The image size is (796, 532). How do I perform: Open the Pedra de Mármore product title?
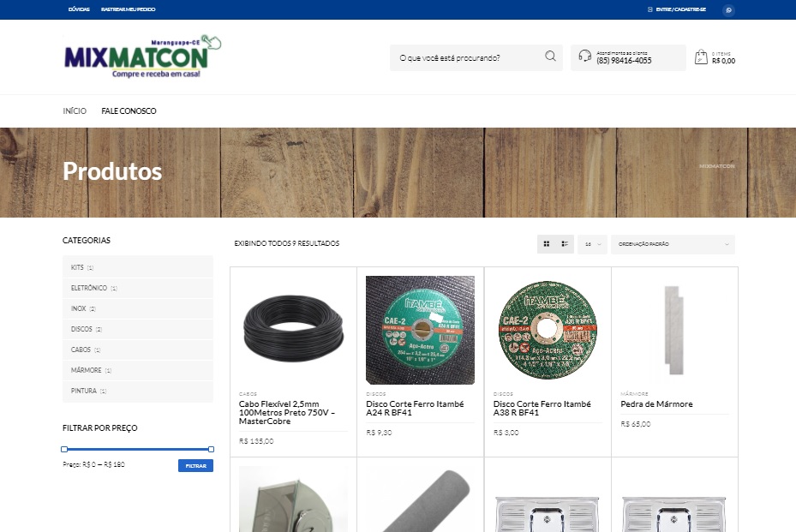pos(656,404)
